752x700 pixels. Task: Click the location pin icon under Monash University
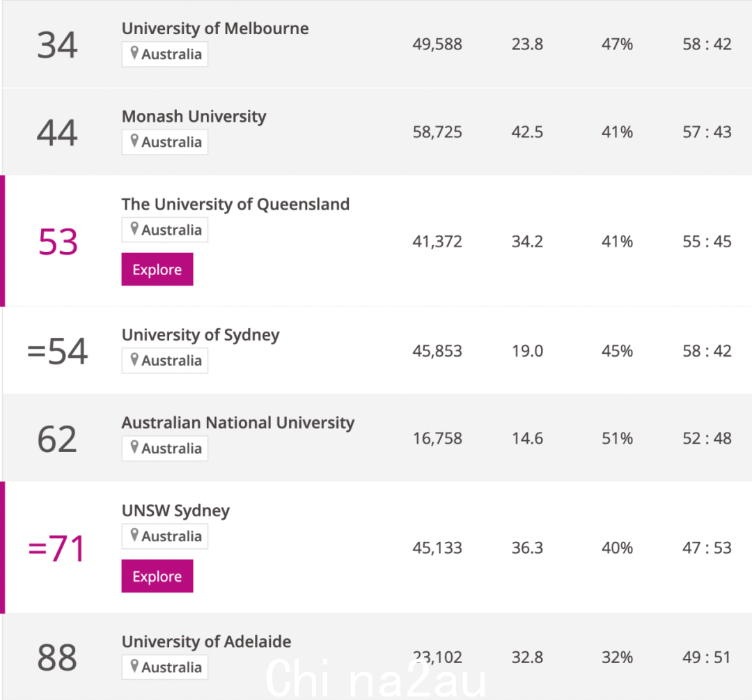pos(134,141)
